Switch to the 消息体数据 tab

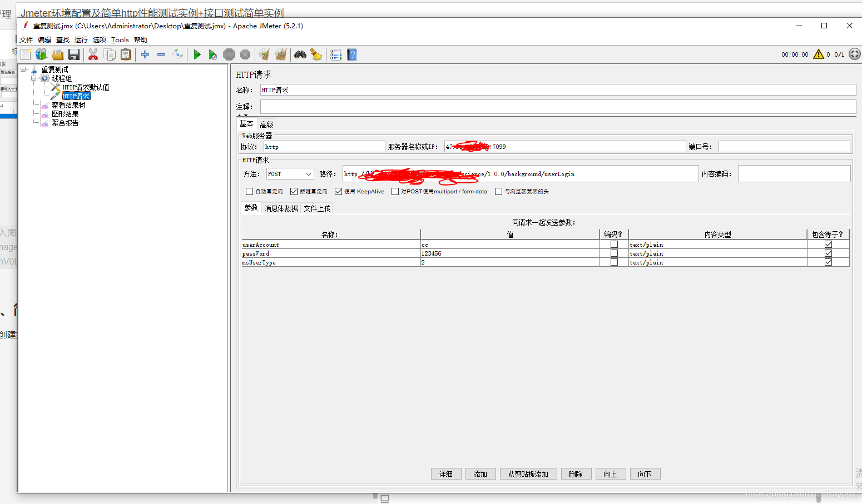pos(281,208)
